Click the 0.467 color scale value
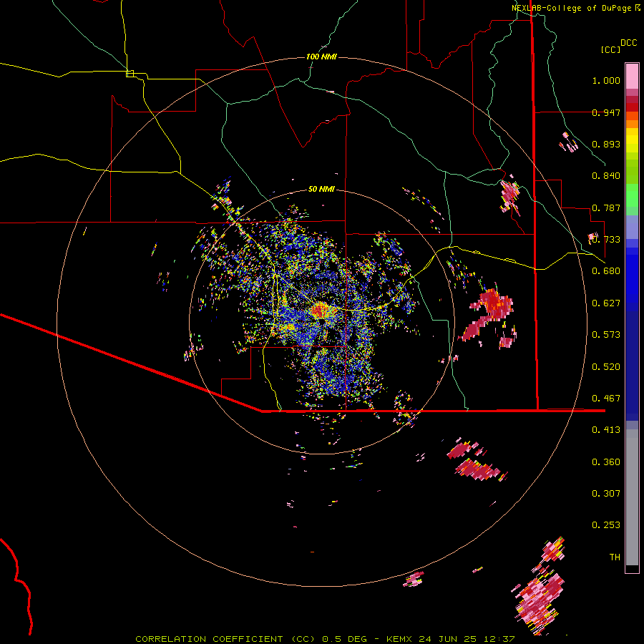 (606, 399)
